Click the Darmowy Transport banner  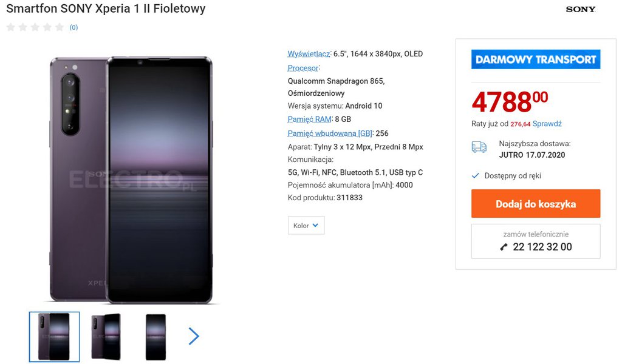(x=536, y=59)
